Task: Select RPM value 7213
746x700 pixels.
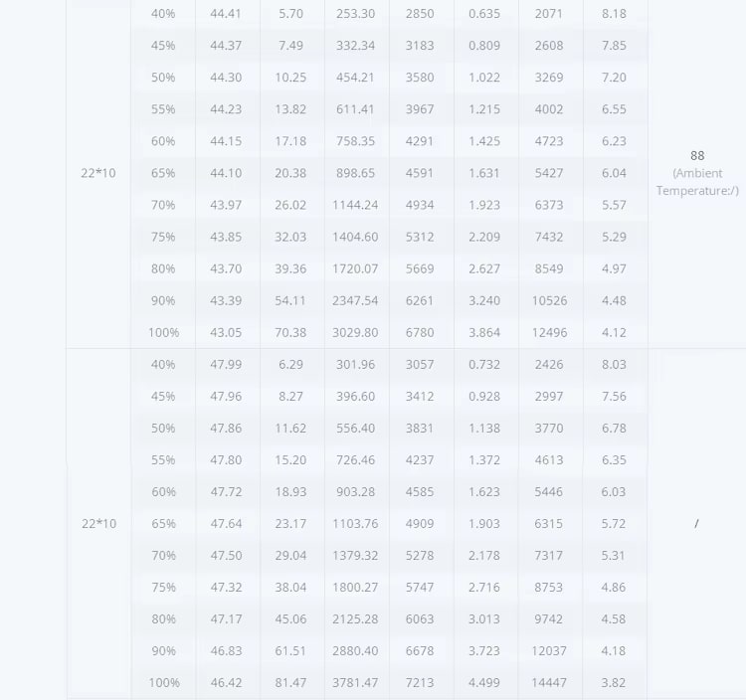Action: pyautogui.click(x=420, y=683)
